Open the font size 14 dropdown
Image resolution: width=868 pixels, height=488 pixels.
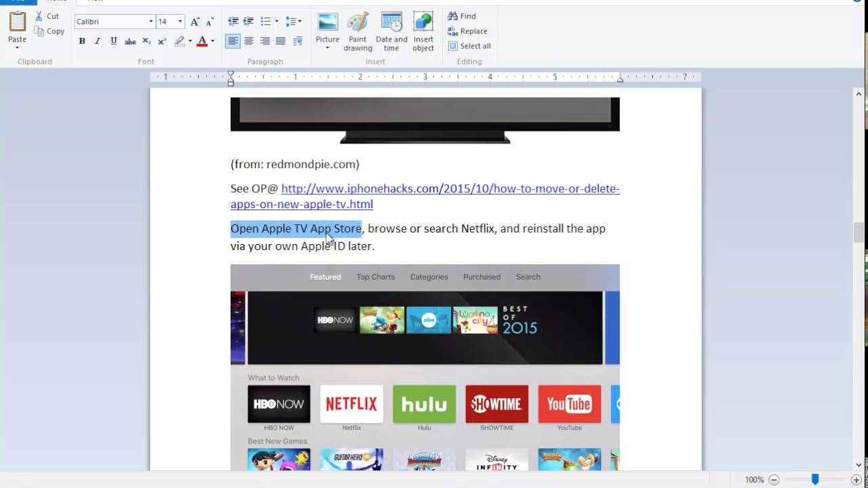click(x=180, y=22)
